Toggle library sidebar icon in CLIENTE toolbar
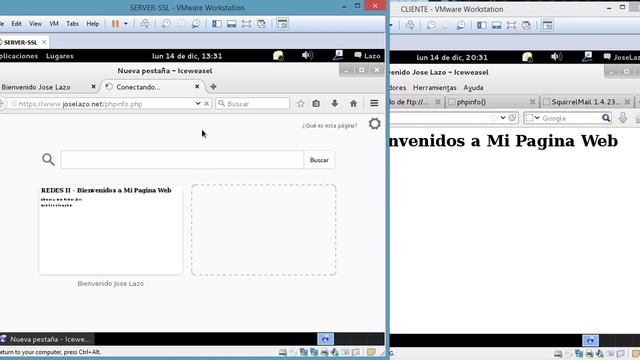The image size is (640, 360). click(482, 25)
